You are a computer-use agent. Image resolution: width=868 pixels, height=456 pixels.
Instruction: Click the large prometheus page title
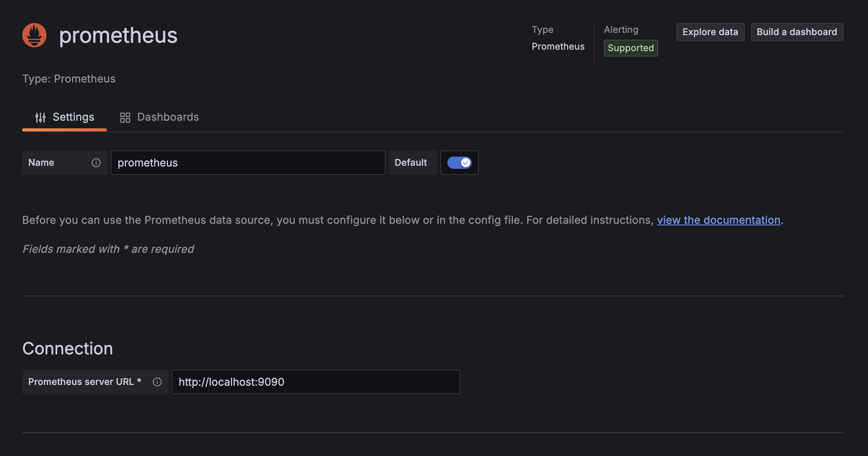118,35
